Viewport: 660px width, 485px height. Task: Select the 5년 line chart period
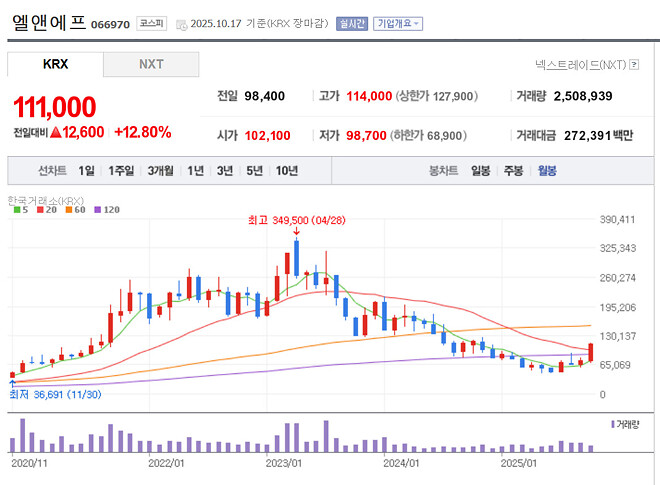[x=254, y=171]
